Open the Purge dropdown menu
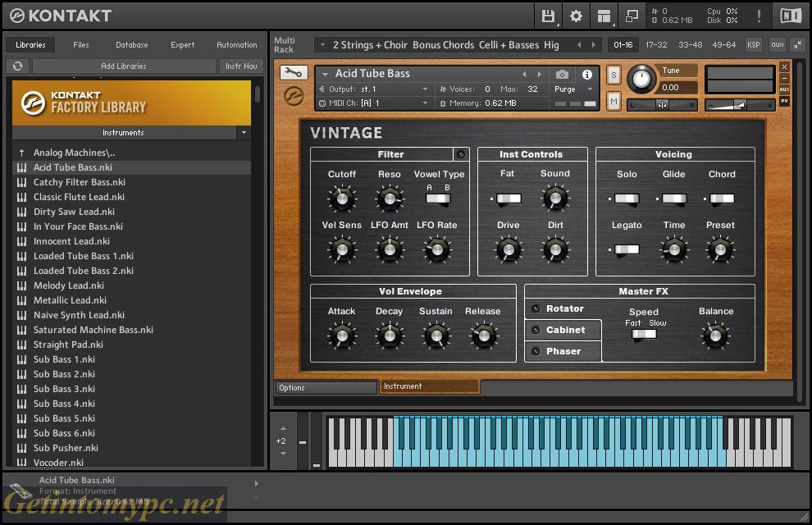The image size is (812, 525). (590, 89)
